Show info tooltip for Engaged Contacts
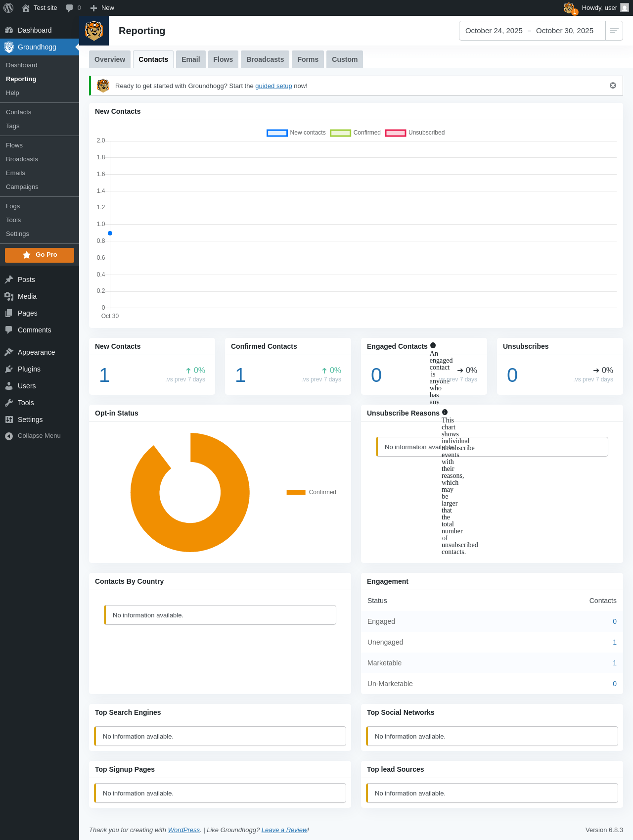 pos(433,345)
